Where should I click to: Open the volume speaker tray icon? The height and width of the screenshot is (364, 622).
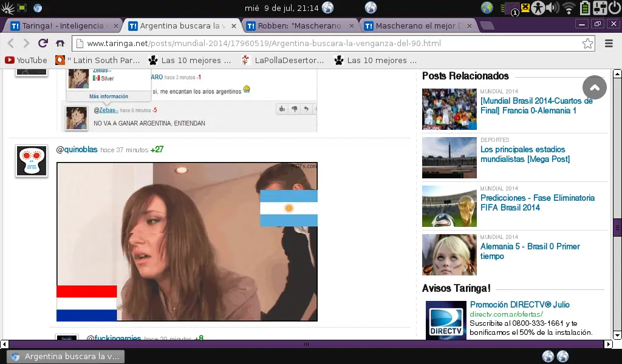tap(552, 7)
